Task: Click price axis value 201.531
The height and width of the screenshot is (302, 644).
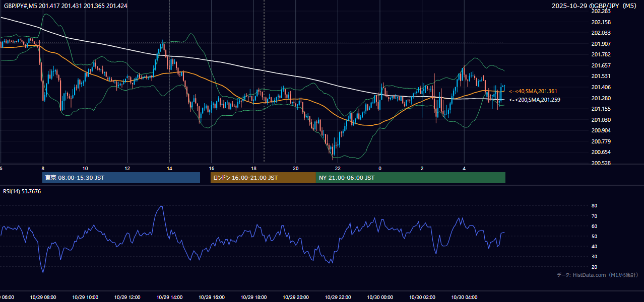Action: (601, 76)
